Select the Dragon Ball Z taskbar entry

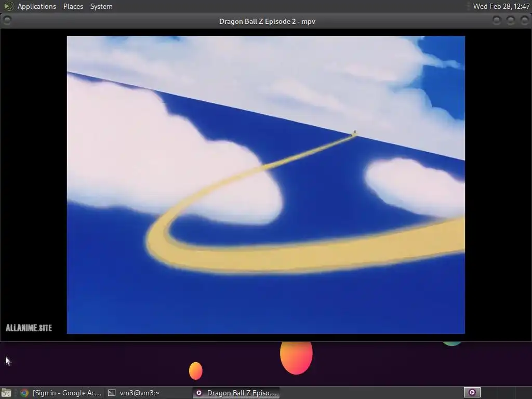click(236, 393)
